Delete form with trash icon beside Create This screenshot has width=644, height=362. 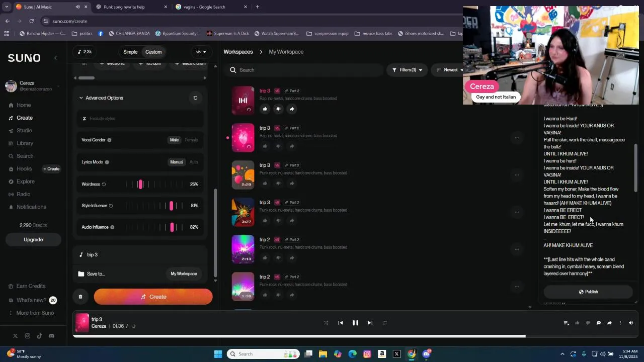click(80, 297)
